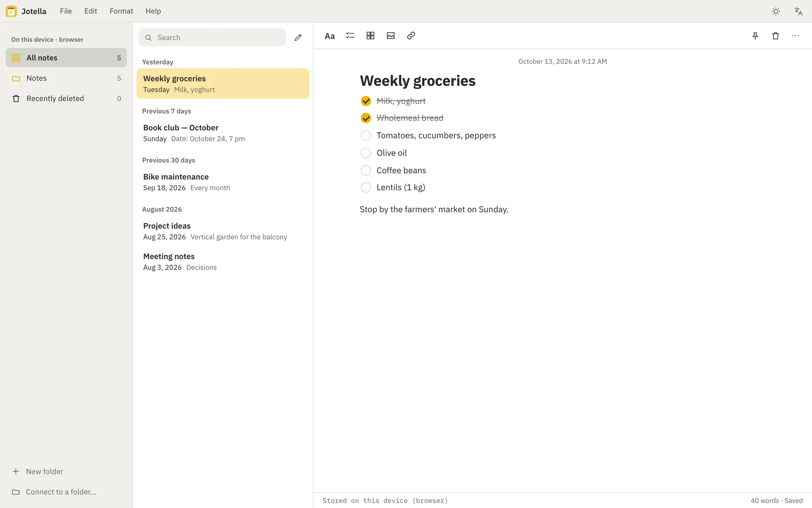Check the Lentils (1 kg) item
Viewport: 812px width, 508px height.
(x=366, y=187)
